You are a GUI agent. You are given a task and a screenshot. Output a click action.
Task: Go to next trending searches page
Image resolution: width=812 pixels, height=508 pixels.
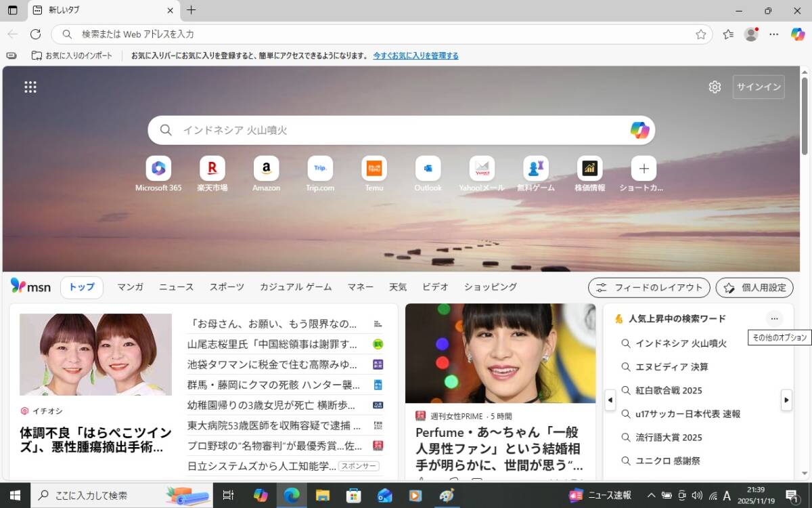786,400
